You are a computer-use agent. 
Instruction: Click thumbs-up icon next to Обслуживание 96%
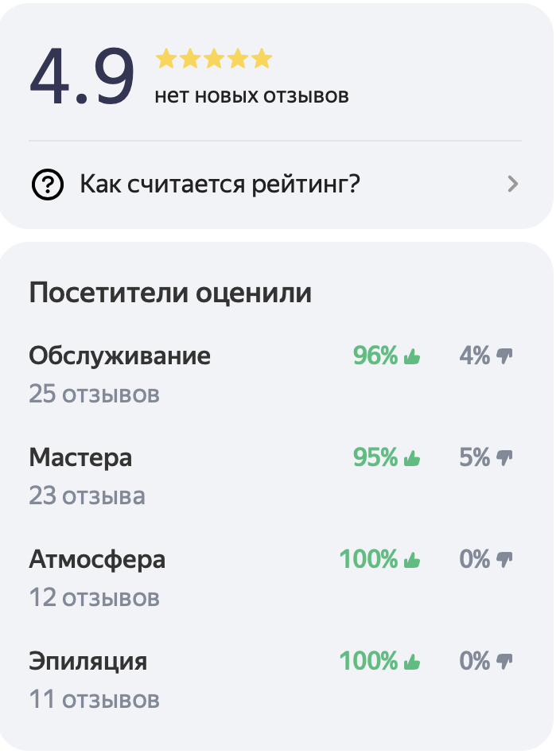click(412, 356)
